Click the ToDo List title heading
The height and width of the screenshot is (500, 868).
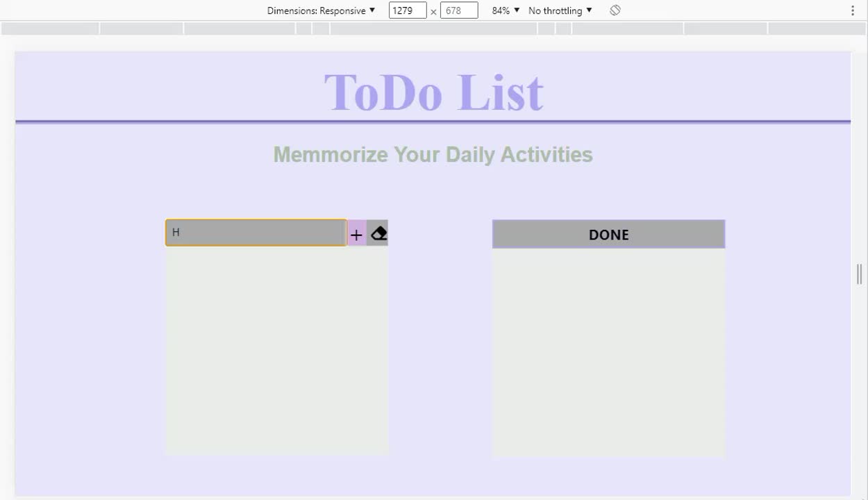click(433, 92)
